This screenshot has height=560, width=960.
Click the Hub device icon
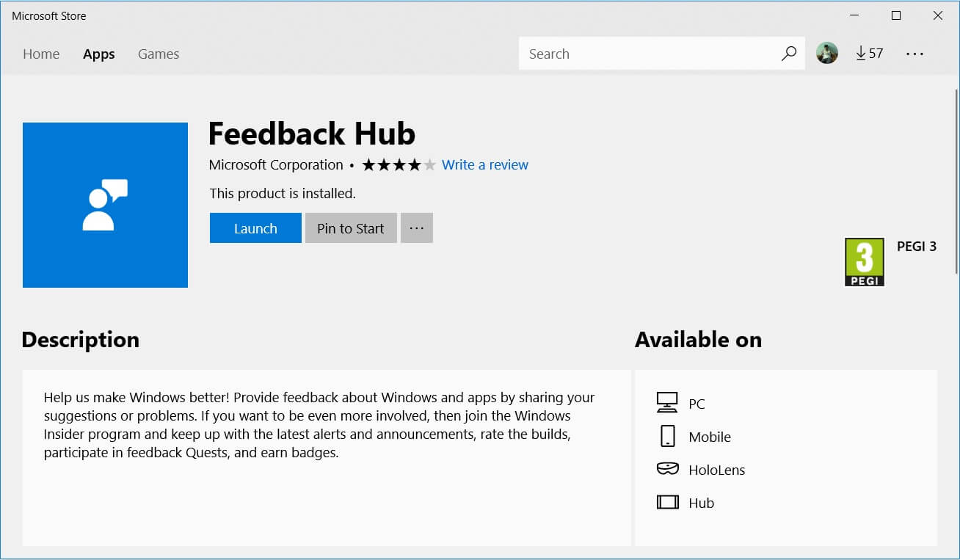(667, 502)
